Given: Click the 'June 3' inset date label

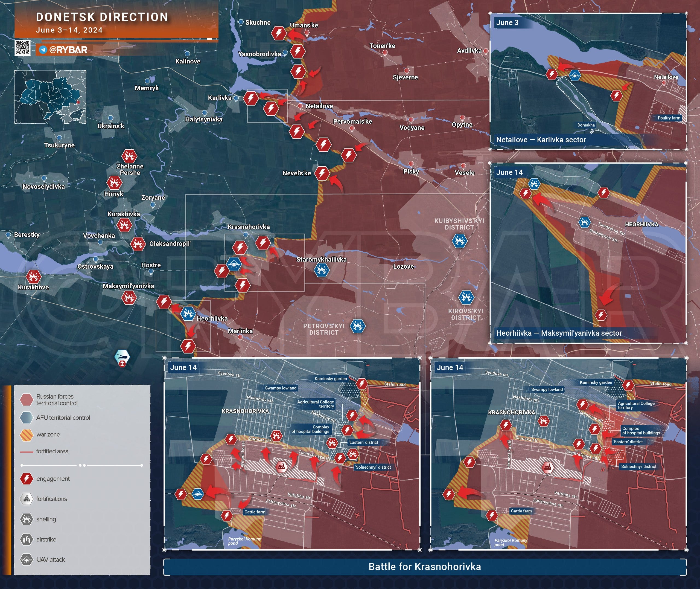Looking at the screenshot, I should 507,23.
